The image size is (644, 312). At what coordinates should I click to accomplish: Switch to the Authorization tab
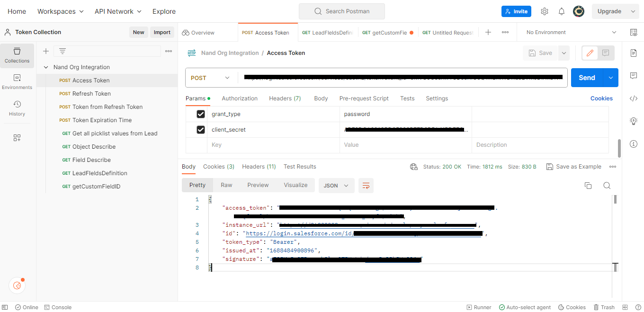point(240,98)
